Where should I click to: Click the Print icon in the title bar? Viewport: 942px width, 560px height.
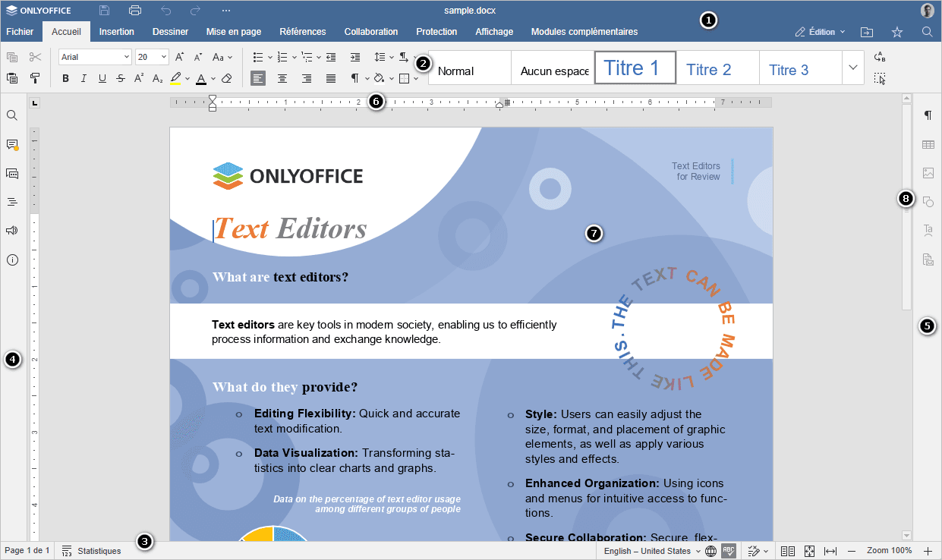pyautogui.click(x=135, y=11)
